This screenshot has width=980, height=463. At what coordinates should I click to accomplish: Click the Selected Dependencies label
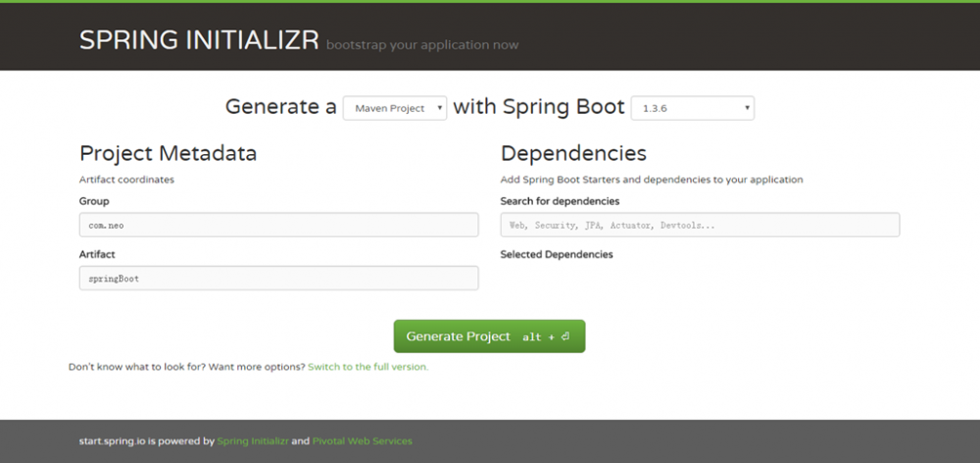tap(557, 254)
